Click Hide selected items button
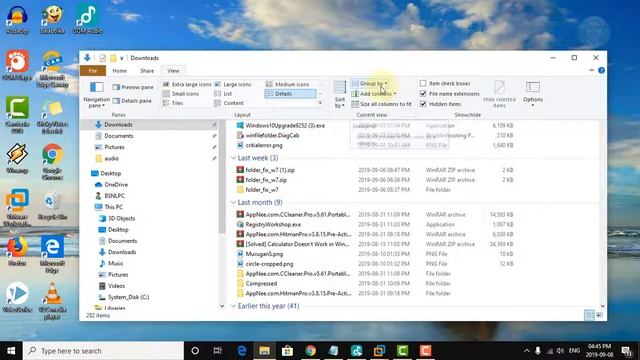640x360 pixels. [x=499, y=94]
